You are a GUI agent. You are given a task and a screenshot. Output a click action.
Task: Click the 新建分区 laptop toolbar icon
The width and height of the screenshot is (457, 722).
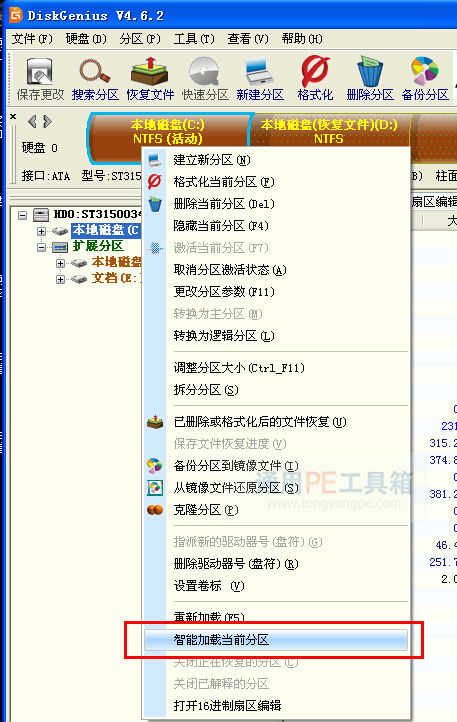point(259,72)
